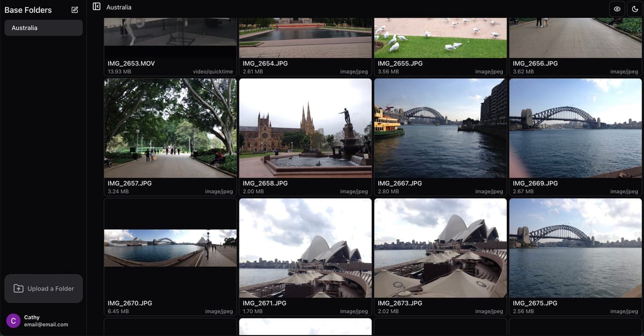Viewport: 644px width, 336px height.
Task: Click the IMG_2654.JPG file name
Action: pos(265,63)
